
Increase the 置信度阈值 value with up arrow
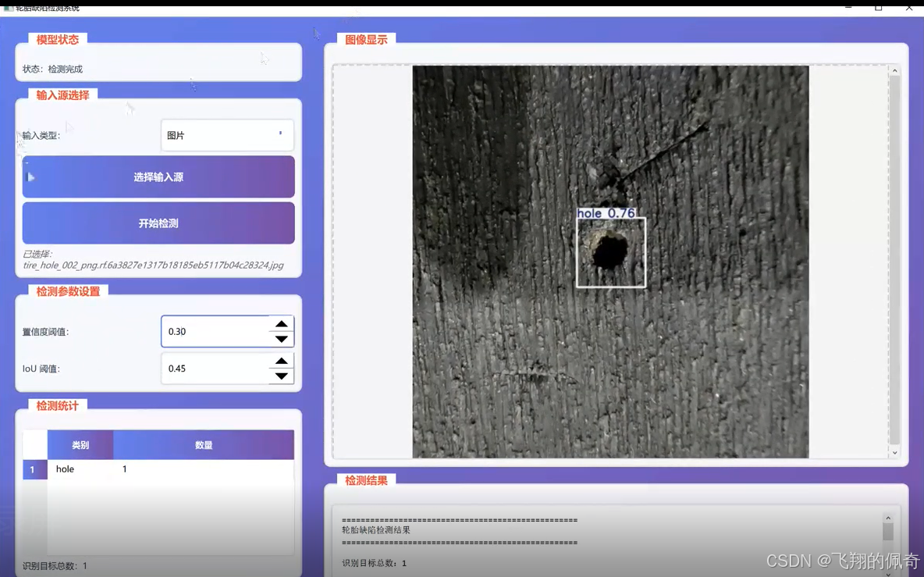pos(282,324)
